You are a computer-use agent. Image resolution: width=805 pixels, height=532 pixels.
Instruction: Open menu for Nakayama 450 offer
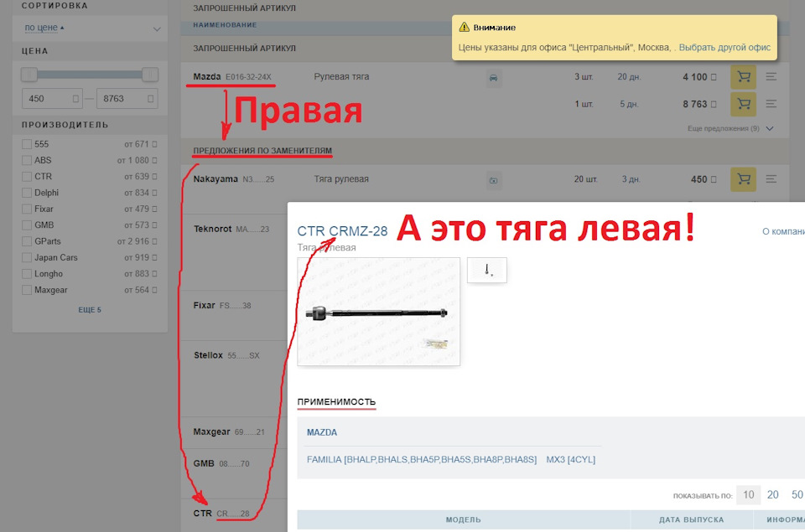tap(771, 179)
